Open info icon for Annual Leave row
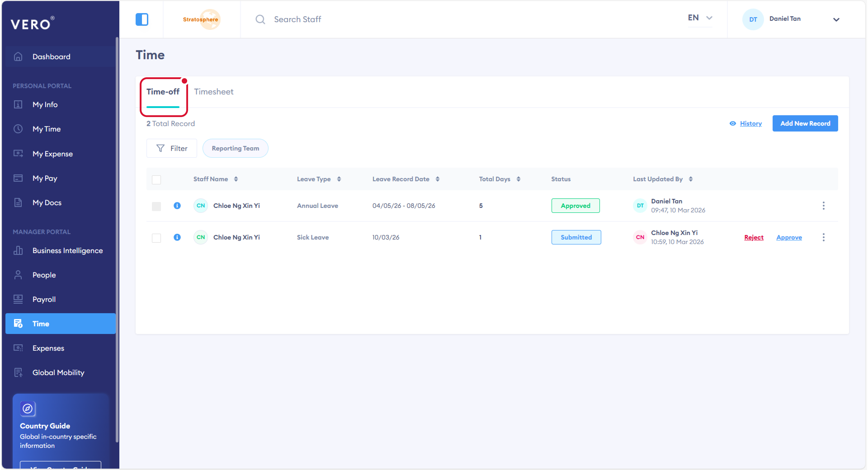The width and height of the screenshot is (868, 470). coord(177,206)
